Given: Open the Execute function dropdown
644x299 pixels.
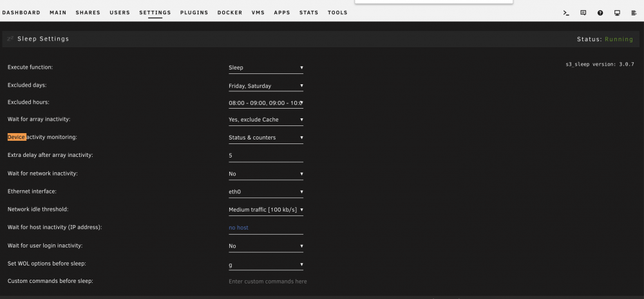Looking at the screenshot, I should point(266,68).
